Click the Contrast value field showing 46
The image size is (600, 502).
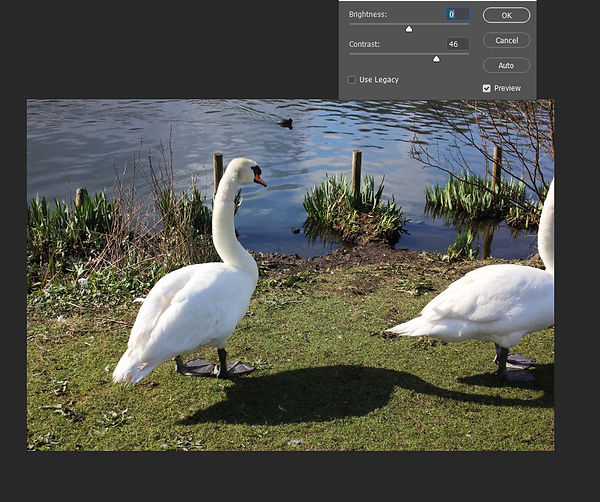pyautogui.click(x=458, y=44)
